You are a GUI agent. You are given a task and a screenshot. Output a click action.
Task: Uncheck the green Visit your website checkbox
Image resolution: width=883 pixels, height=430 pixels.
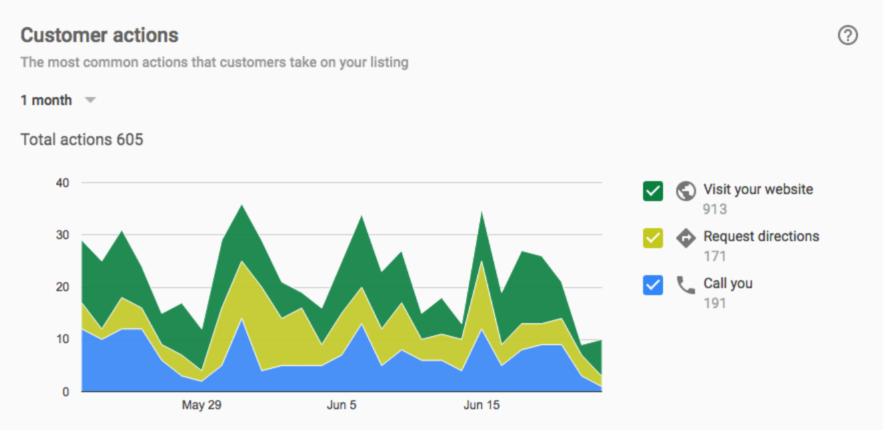[x=653, y=190]
